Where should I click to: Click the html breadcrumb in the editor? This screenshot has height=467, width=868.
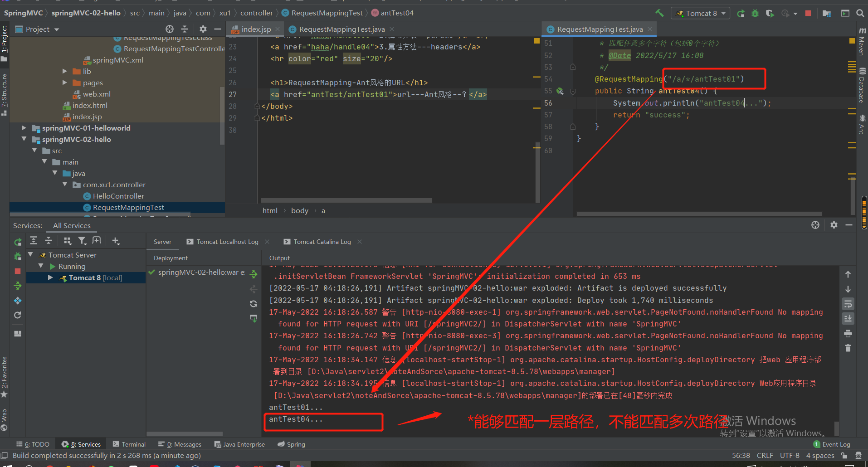click(x=270, y=210)
